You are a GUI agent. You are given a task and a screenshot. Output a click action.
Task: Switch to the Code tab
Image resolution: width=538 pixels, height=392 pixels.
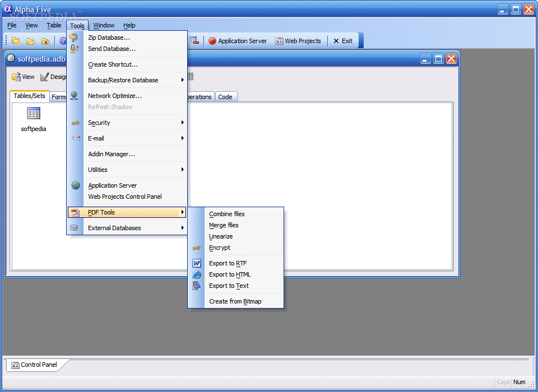225,97
